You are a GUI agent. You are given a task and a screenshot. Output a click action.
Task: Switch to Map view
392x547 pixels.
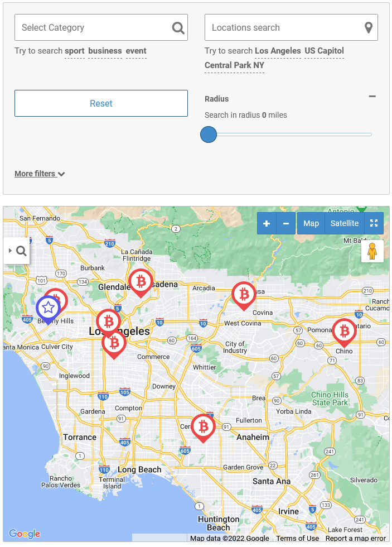(311, 223)
